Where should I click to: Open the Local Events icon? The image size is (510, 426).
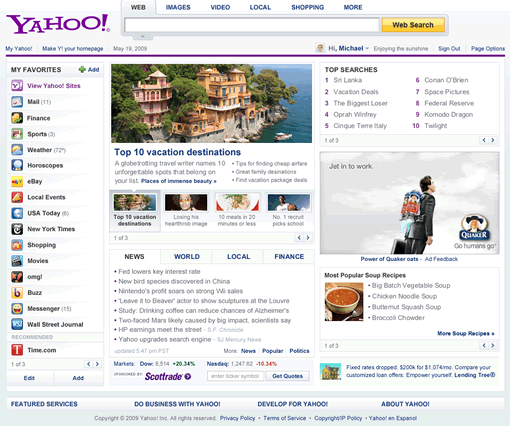[x=17, y=197]
